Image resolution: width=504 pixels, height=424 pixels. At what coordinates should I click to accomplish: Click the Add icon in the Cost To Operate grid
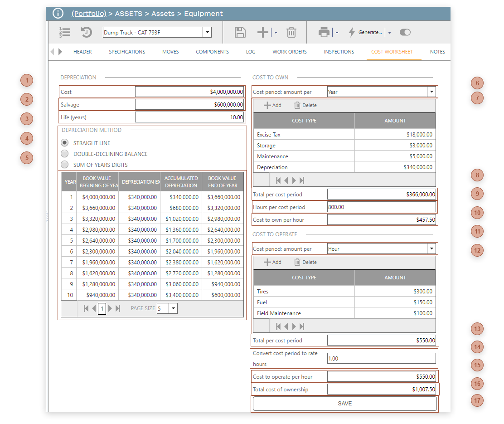click(x=267, y=262)
